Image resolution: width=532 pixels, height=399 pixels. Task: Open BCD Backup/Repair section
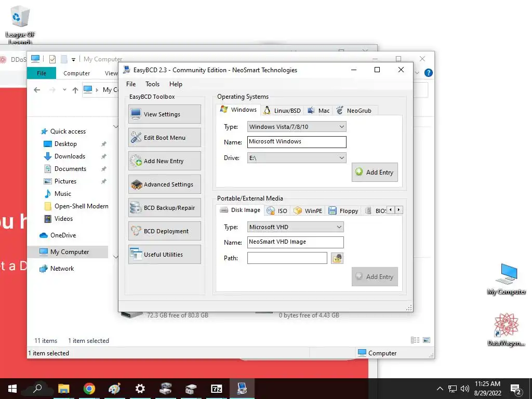coord(165,208)
